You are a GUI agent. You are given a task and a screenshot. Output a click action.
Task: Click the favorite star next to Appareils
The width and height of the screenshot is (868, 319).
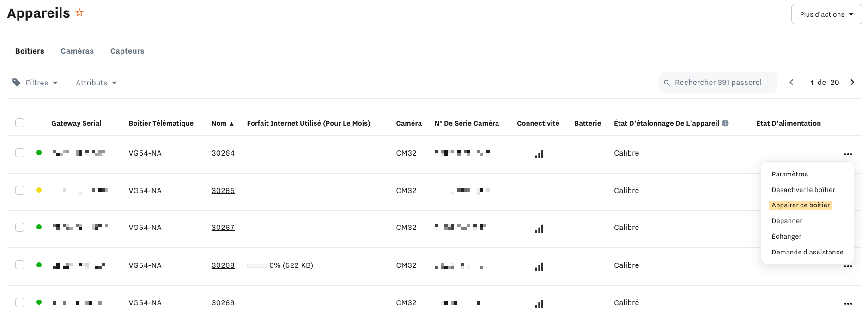click(79, 12)
